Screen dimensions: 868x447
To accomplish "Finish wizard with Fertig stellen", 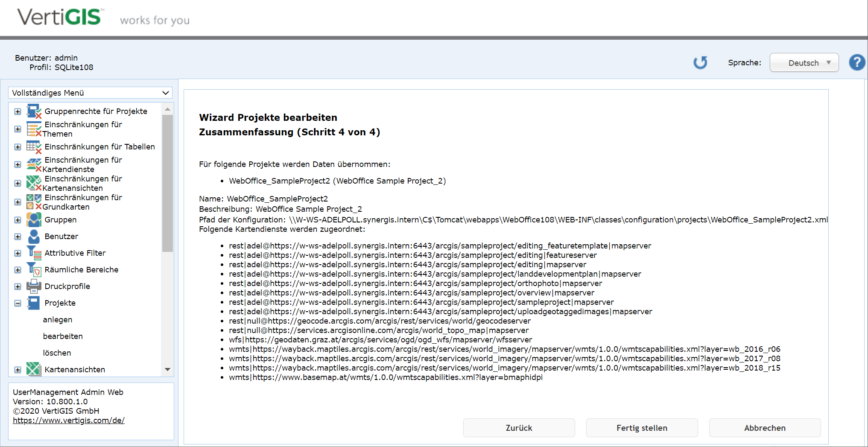I will point(642,428).
